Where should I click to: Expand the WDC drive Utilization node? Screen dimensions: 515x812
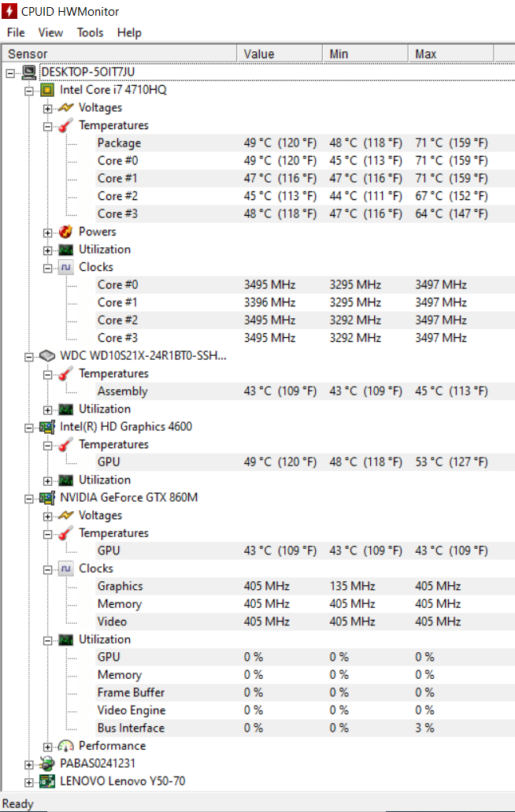click(x=47, y=410)
